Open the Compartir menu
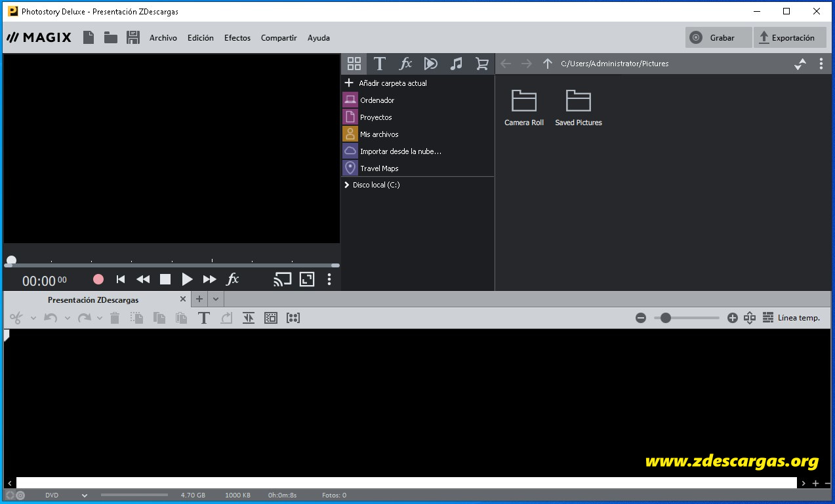 tap(279, 38)
